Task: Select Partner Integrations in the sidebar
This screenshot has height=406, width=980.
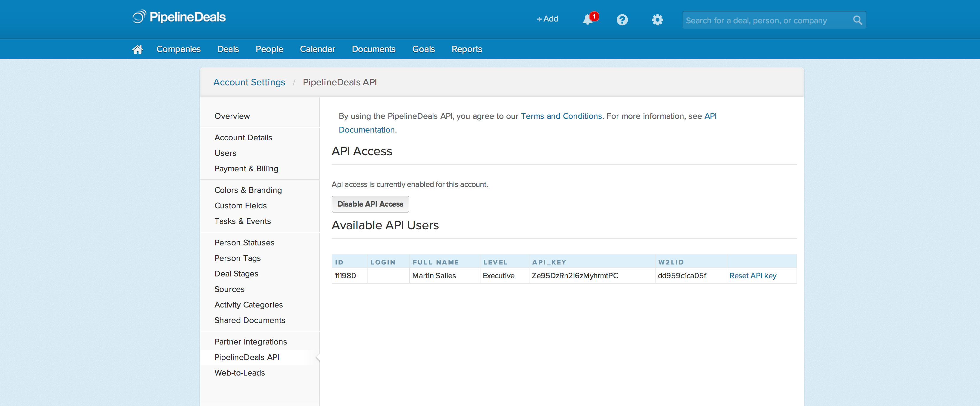Action: [251, 342]
